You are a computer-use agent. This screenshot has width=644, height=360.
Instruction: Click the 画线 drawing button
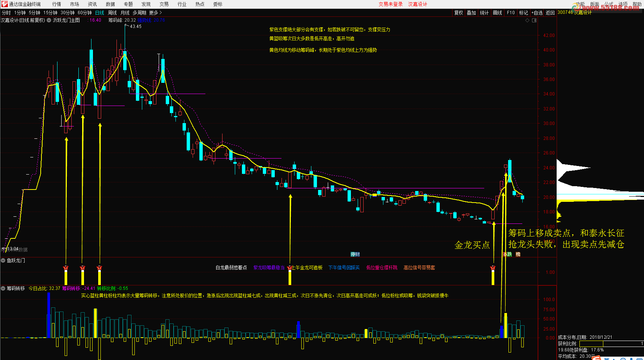point(497,13)
